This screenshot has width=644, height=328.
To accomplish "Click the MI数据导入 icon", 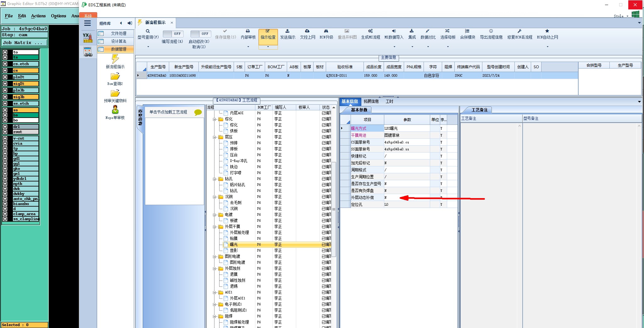I will pyautogui.click(x=394, y=31).
